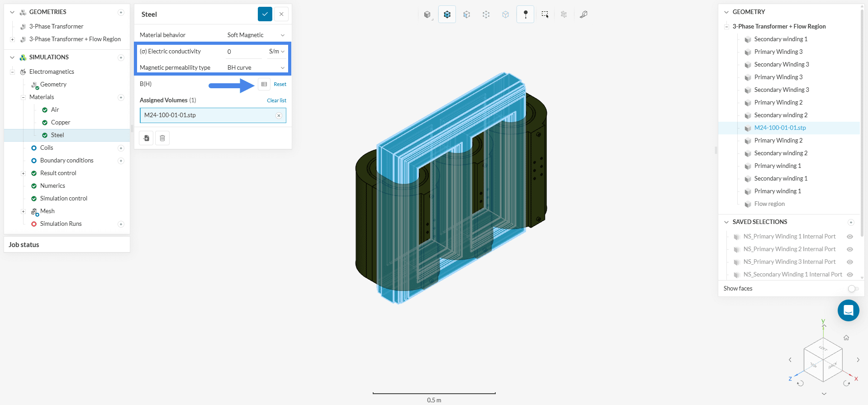This screenshot has width=868, height=405.
Task: Open Boundary conditions in the simulation tree
Action: tap(66, 160)
